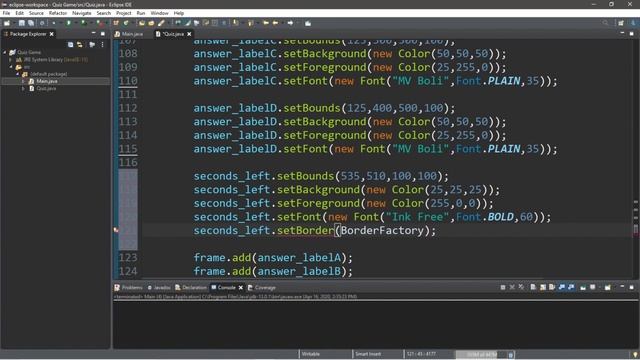Collapse the default package node
640x360 pixels.
coord(17,74)
